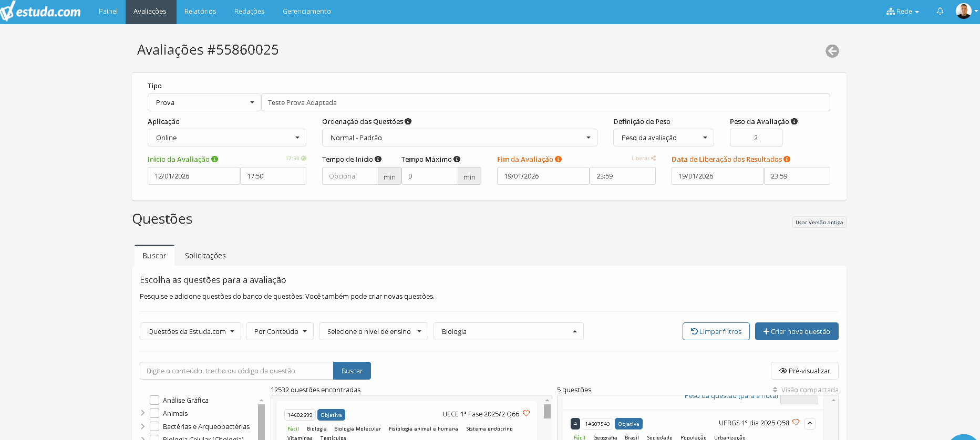Open the user profile avatar menu
Image resolution: width=980 pixels, height=440 pixels.
tap(964, 11)
